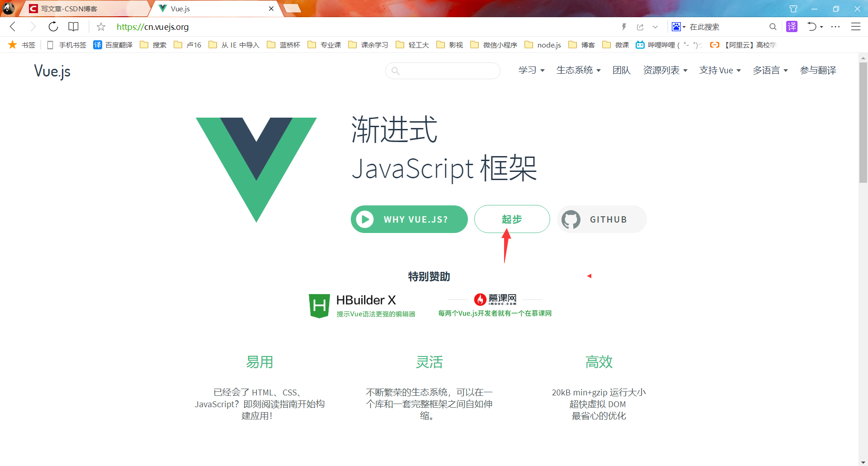Open the browser hamburger main menu
The image size is (868, 466).
[x=855, y=27]
